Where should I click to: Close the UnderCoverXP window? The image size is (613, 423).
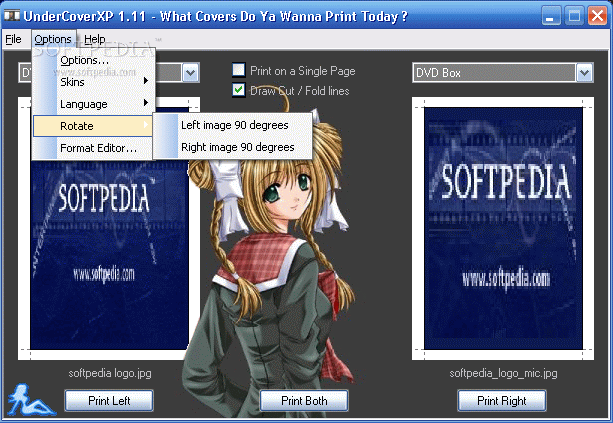(x=598, y=16)
